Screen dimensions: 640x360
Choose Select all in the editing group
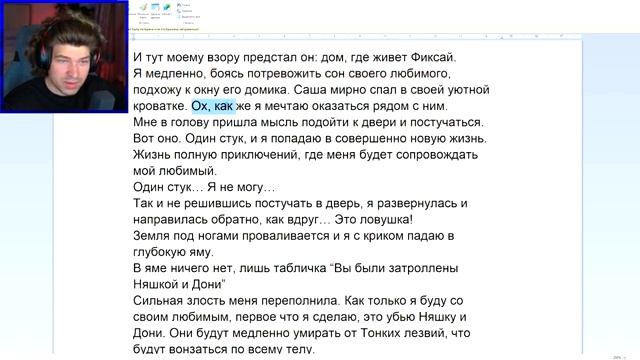[x=189, y=17]
